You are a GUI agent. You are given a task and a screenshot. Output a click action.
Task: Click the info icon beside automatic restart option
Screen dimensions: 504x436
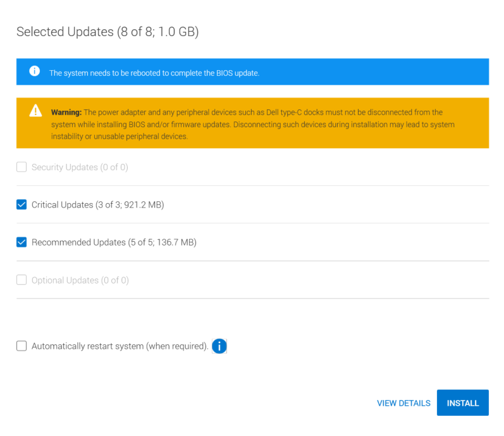pyautogui.click(x=219, y=346)
